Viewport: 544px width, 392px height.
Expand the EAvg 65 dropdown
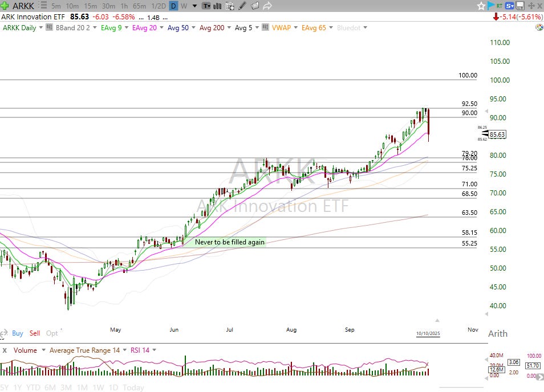coord(331,27)
